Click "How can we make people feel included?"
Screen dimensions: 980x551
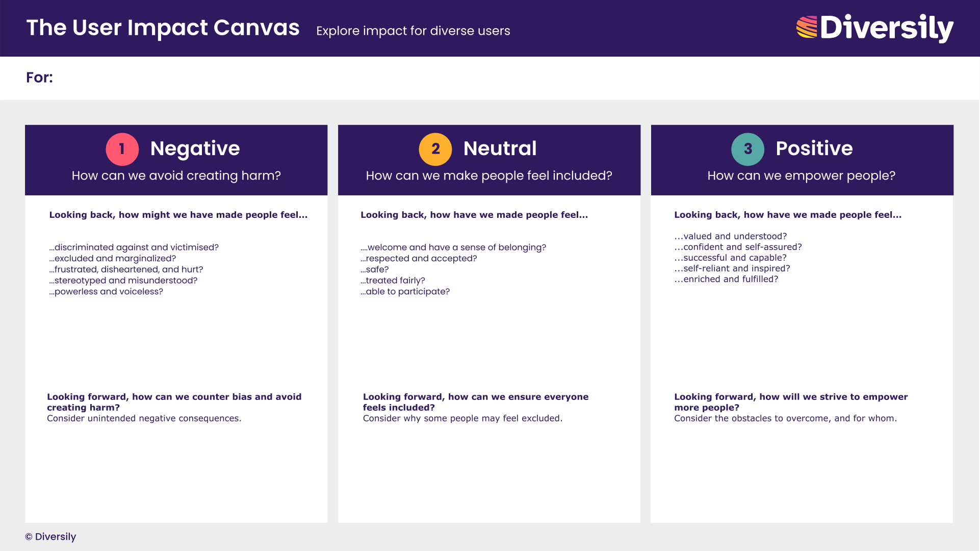click(x=488, y=176)
